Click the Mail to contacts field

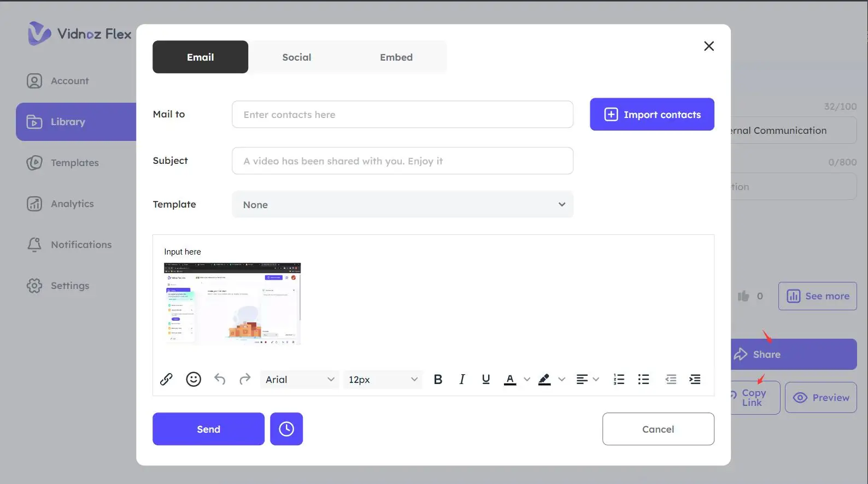click(402, 114)
